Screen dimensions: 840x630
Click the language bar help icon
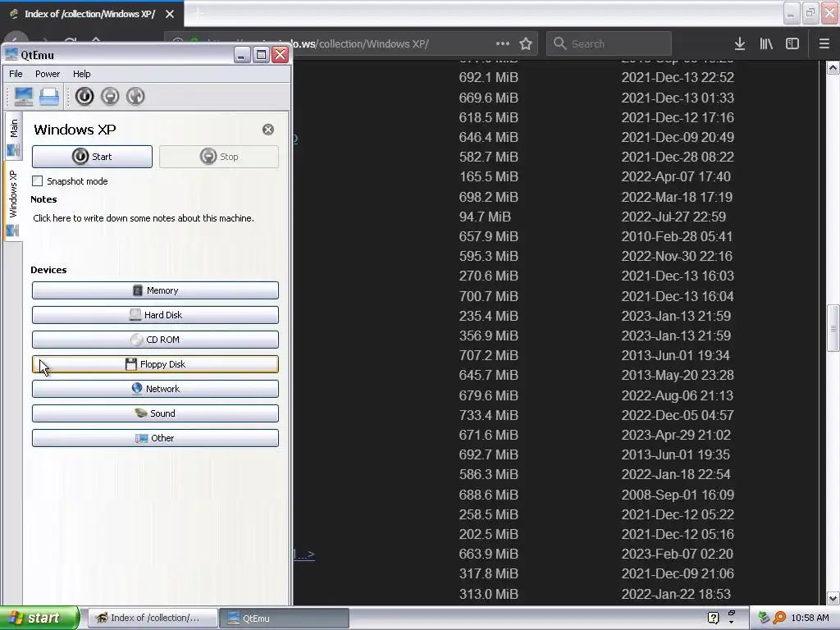click(x=713, y=618)
